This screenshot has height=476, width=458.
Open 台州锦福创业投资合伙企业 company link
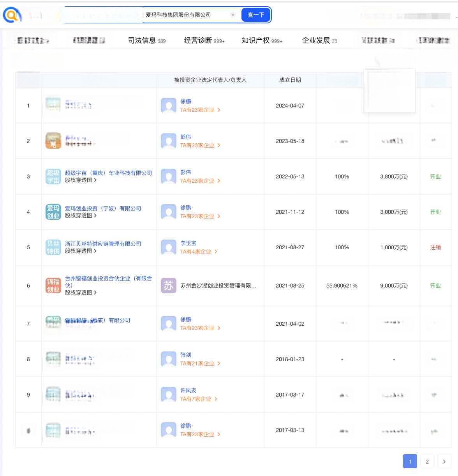click(108, 282)
